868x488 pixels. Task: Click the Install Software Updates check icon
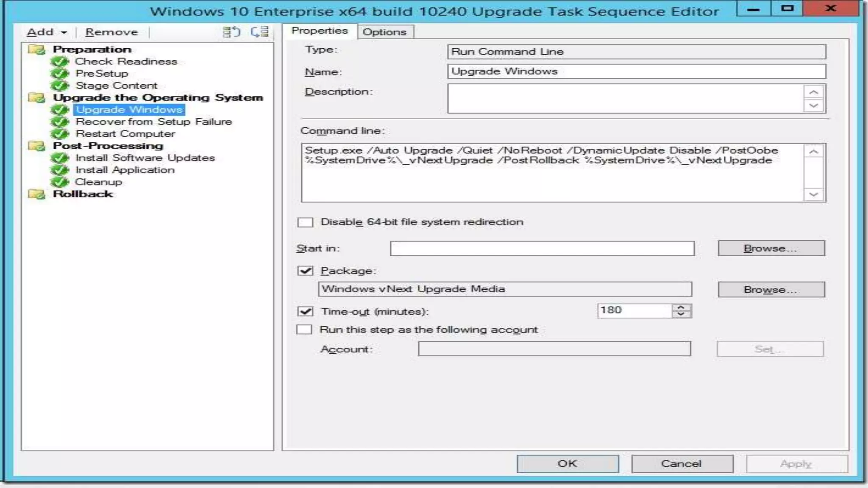point(60,158)
